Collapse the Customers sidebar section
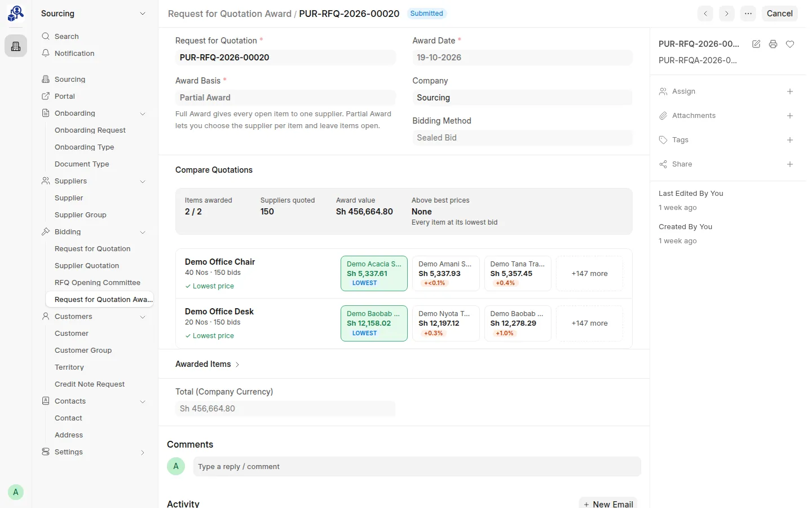This screenshot has height=508, width=812. [143, 317]
